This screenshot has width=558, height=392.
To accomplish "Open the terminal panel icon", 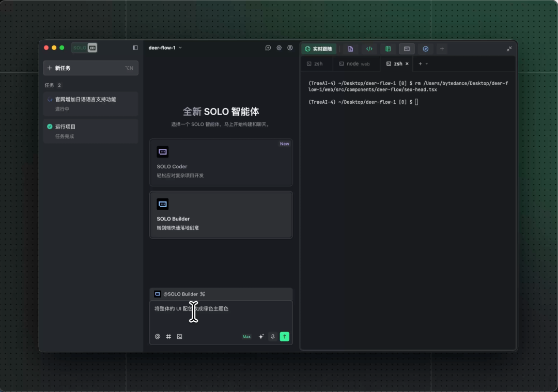I will (x=407, y=49).
